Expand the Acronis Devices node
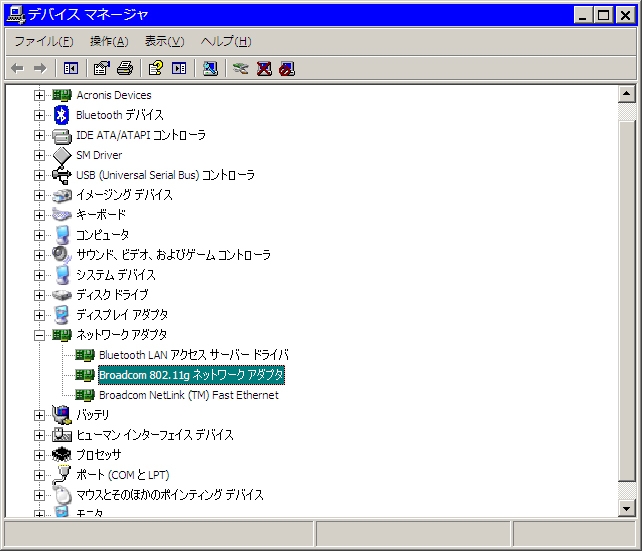Image resolution: width=642 pixels, height=551 pixels. point(39,95)
